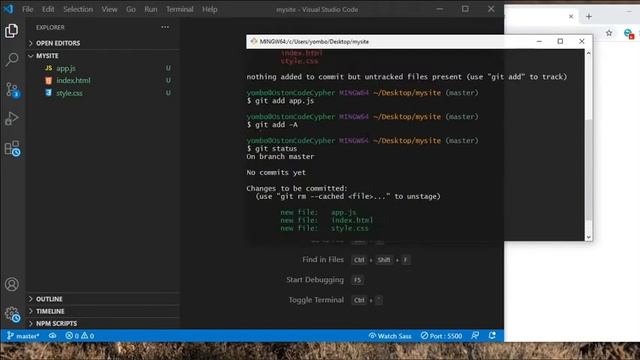Open the File menu
The image size is (640, 360).
coord(28,9)
